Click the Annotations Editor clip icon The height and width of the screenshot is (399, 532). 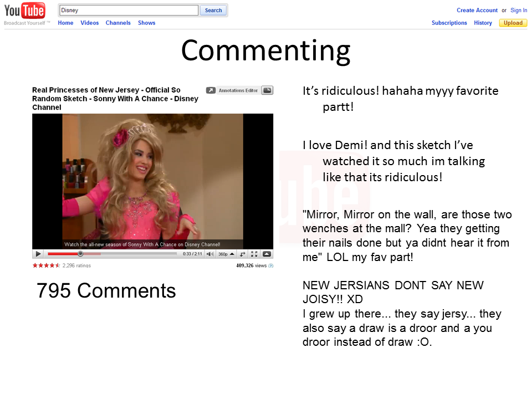point(268,90)
